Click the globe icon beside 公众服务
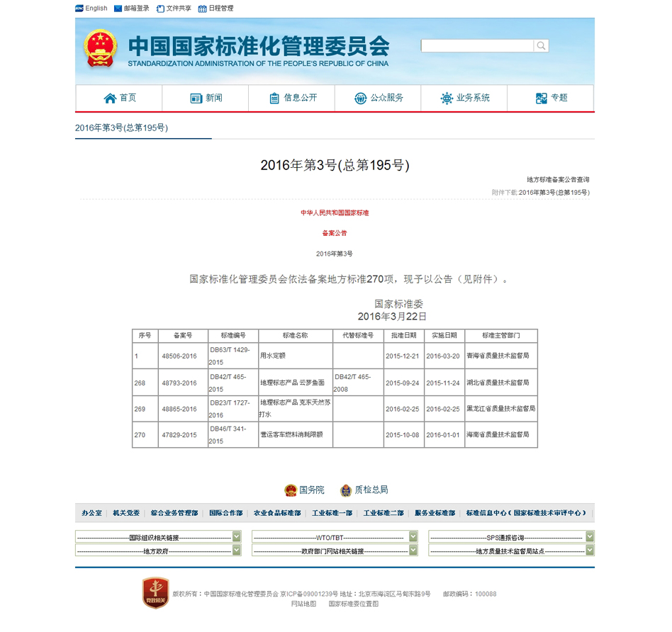The width and height of the screenshot is (672, 632). (360, 98)
